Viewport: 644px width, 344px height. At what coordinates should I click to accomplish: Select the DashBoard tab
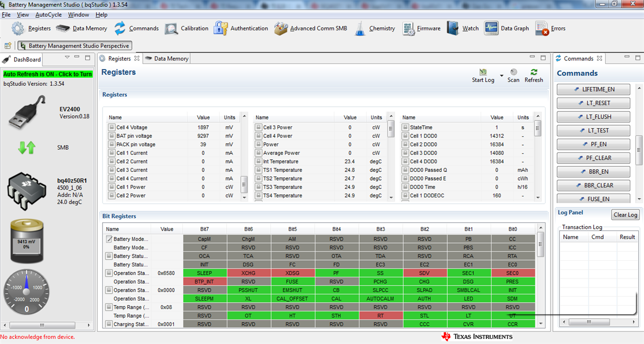tap(22, 59)
